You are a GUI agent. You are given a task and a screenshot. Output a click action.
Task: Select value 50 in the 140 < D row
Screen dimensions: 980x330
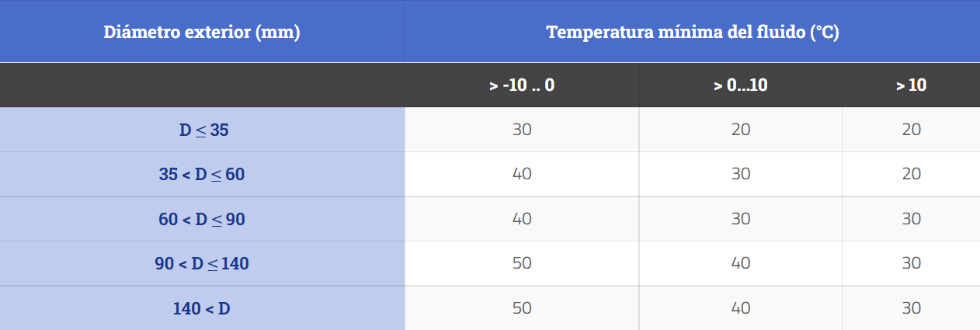pos(522,308)
